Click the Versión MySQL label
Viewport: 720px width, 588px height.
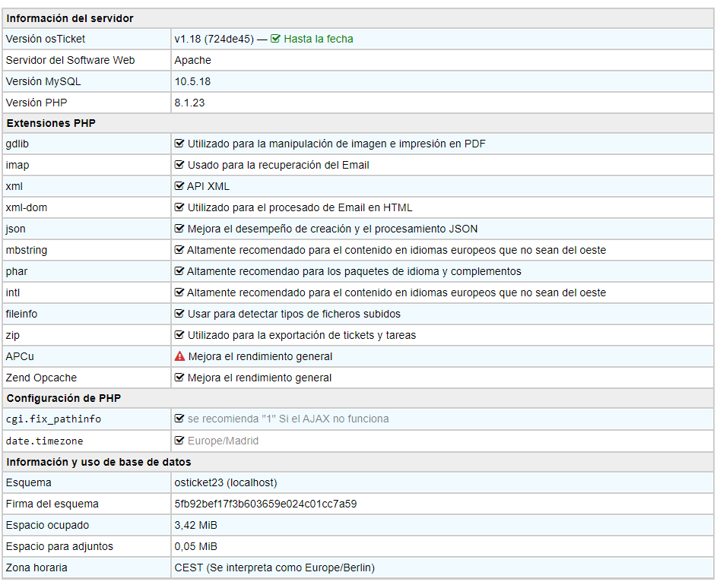43,81
